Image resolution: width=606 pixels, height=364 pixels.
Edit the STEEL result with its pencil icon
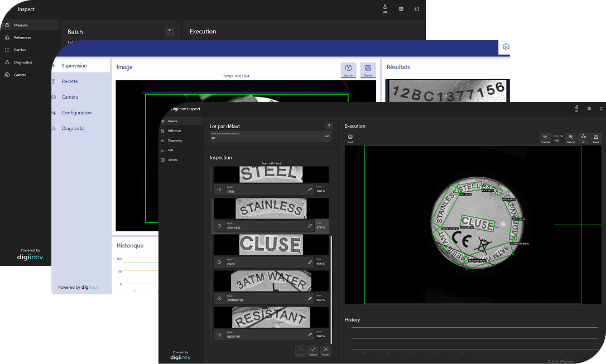(310, 190)
